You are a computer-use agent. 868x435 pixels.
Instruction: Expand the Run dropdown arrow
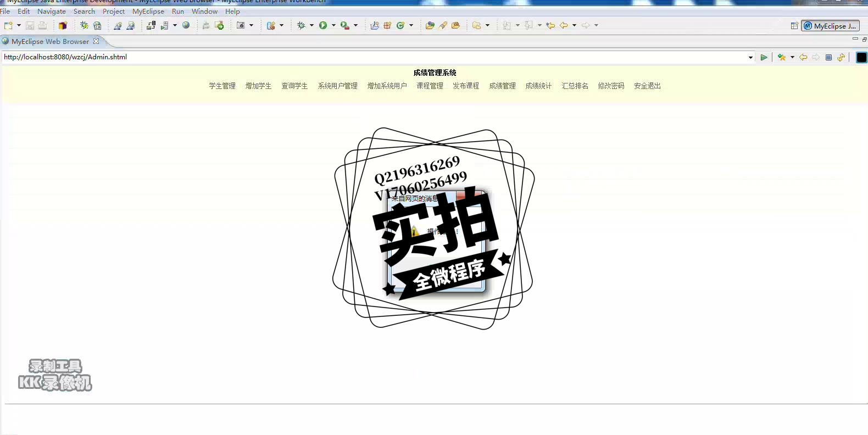(x=333, y=25)
